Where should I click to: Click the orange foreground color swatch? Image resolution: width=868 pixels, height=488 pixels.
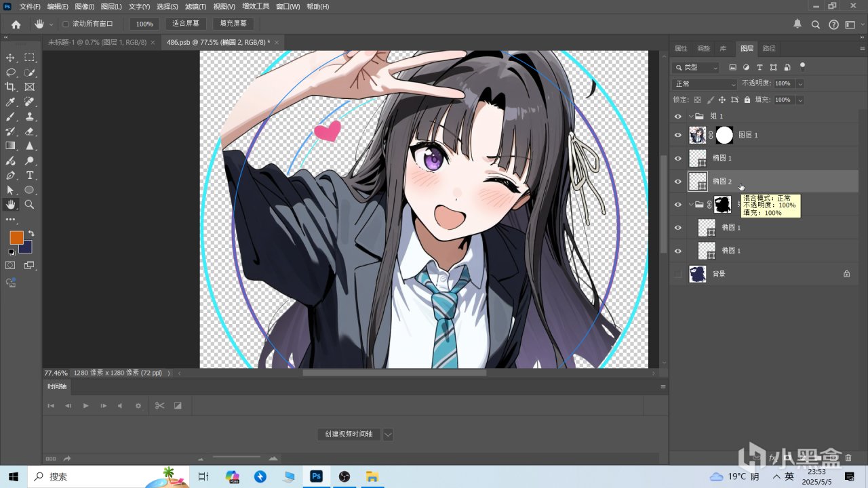pos(16,237)
